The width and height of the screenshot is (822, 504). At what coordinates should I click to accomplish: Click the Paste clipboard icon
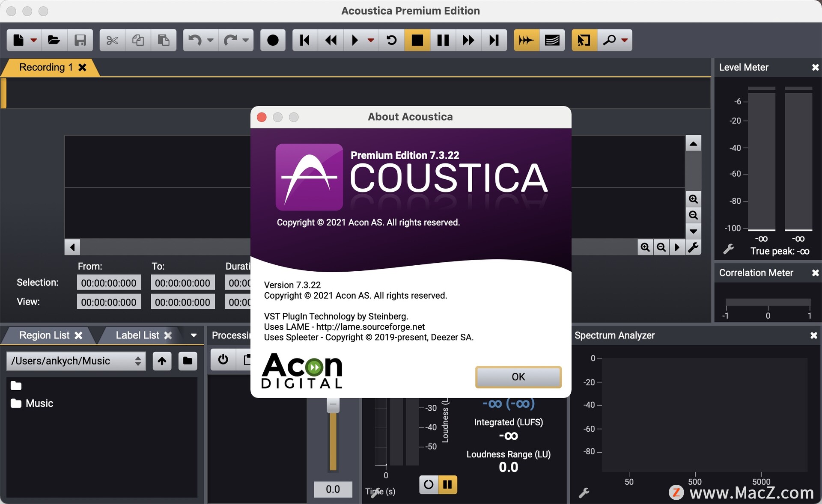(x=164, y=40)
